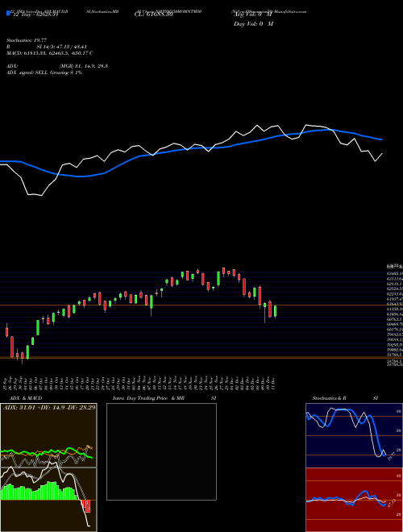
Task: Click the 'SI 14/3: 47.13 / 48.41' reading
Action: click(x=62, y=47)
